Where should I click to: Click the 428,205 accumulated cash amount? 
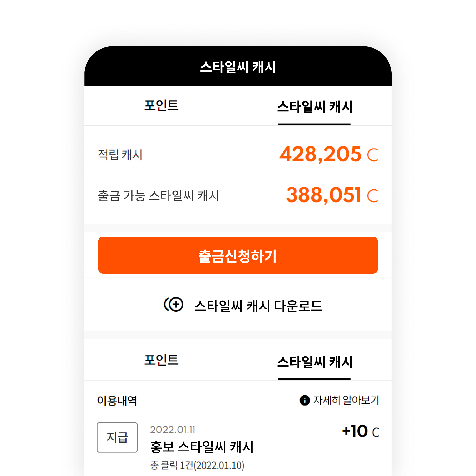320,154
